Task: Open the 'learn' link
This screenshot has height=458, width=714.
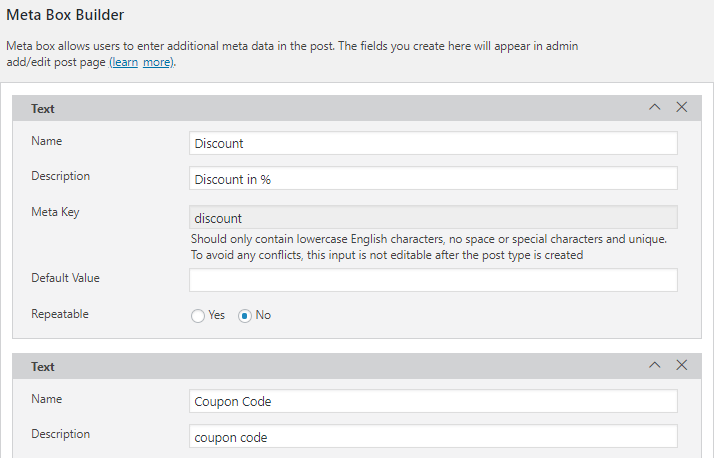Action: tap(123, 62)
